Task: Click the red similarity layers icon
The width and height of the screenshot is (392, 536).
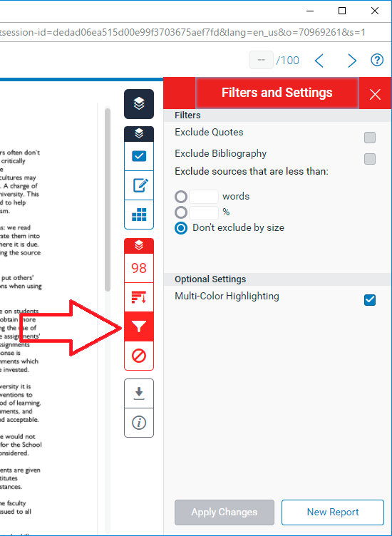Action: coord(139,245)
